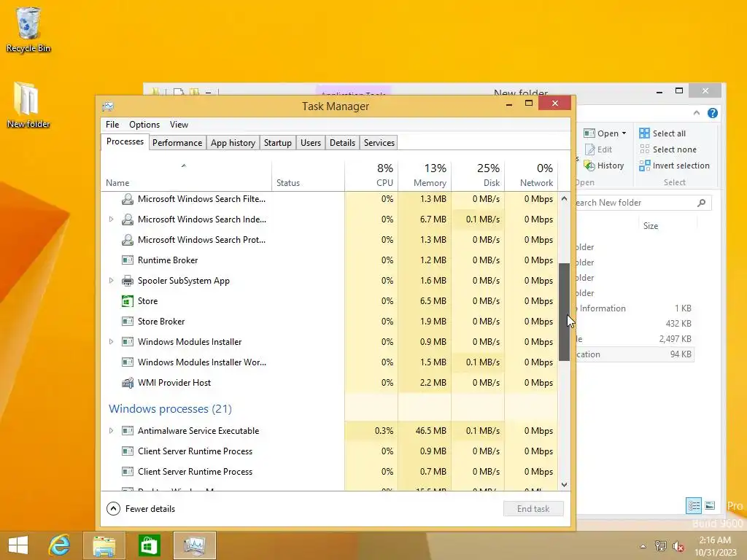747x560 pixels.
Task: Switch to the Users tab
Action: point(311,143)
